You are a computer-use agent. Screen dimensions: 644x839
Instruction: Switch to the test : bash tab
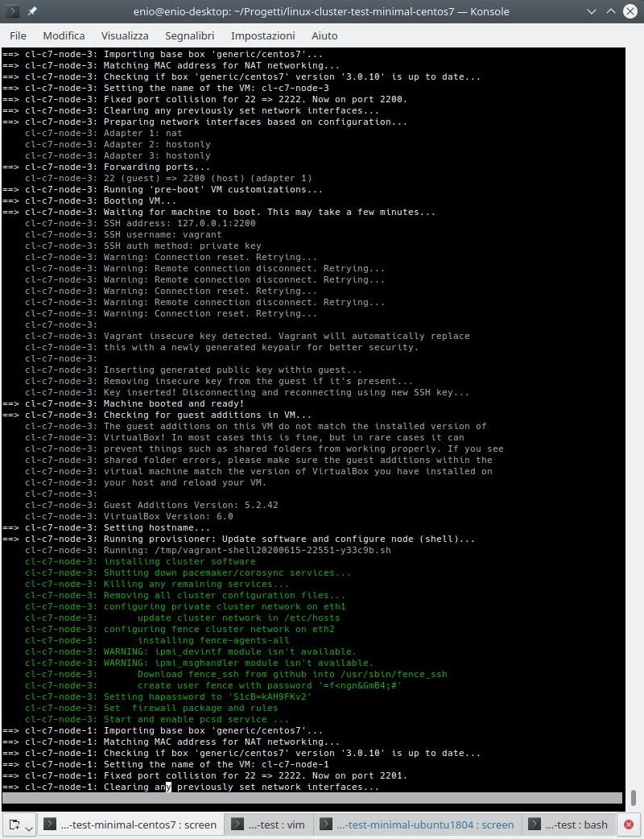(568, 825)
